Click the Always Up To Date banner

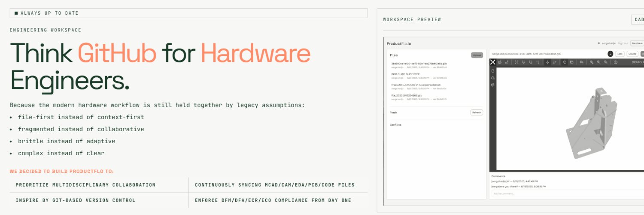(x=188, y=13)
